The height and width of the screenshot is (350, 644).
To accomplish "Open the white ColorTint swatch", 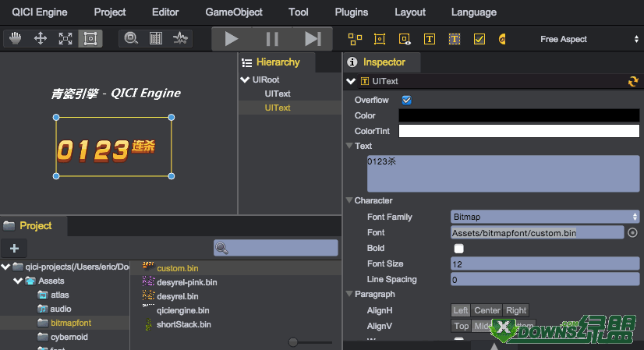I will click(519, 131).
